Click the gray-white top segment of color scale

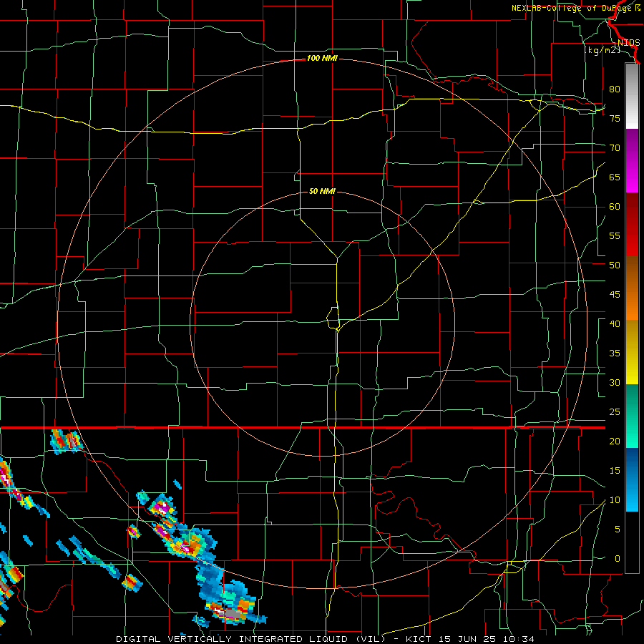[632, 96]
